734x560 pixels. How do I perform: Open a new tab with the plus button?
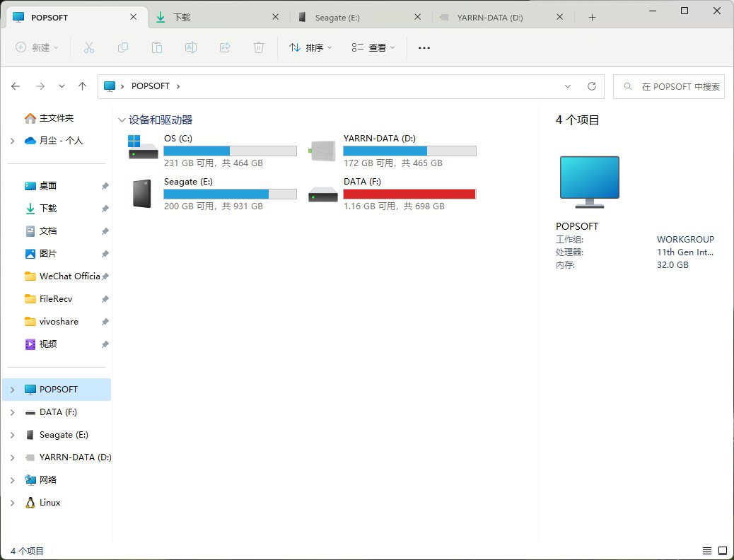point(592,17)
